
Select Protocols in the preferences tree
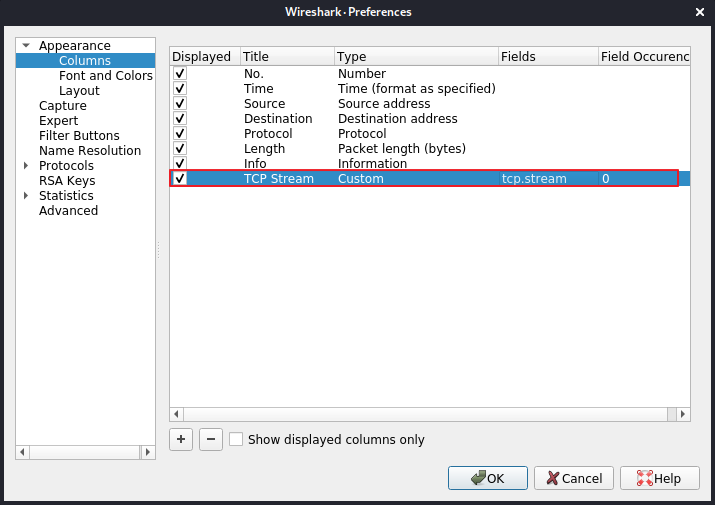tap(66, 166)
